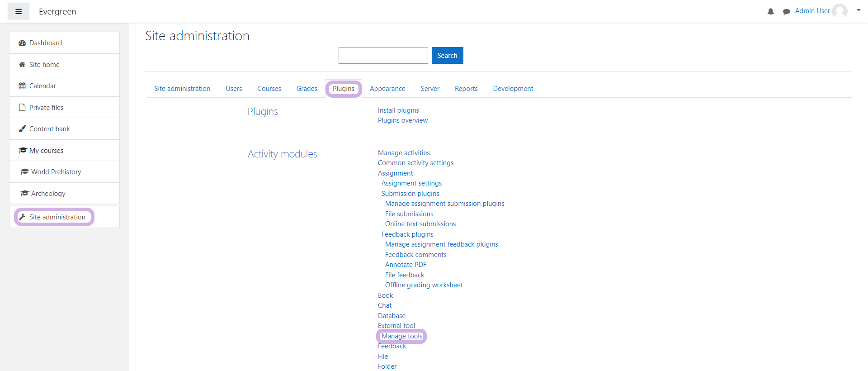868x371 pixels.
Task: Click the Admin User avatar picture
Action: click(x=840, y=11)
